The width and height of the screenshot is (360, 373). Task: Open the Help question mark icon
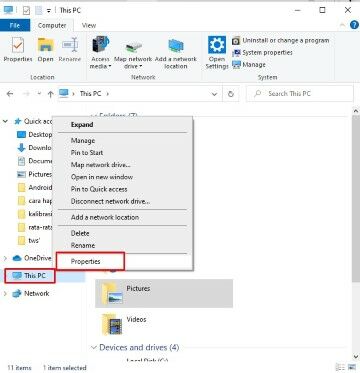click(354, 25)
